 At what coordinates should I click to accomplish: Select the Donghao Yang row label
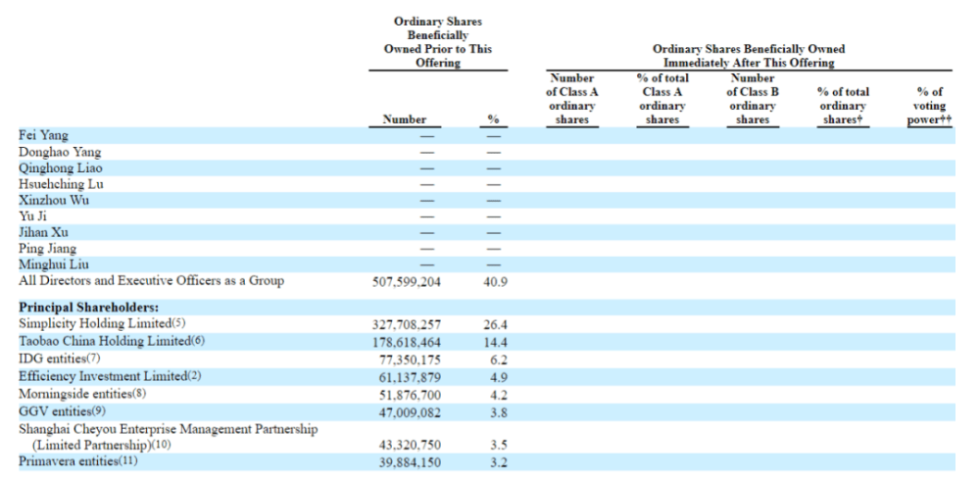60,152
